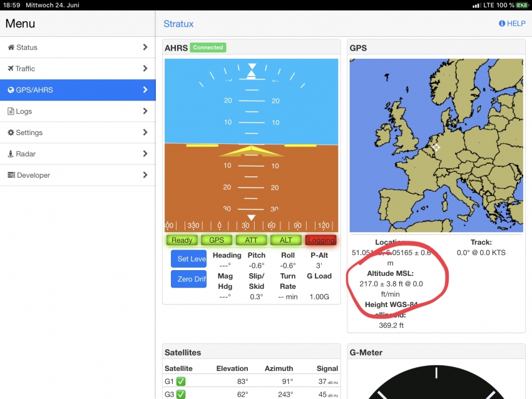The image size is (532, 399).
Task: Click the battery icon in status bar
Action: 522,5
